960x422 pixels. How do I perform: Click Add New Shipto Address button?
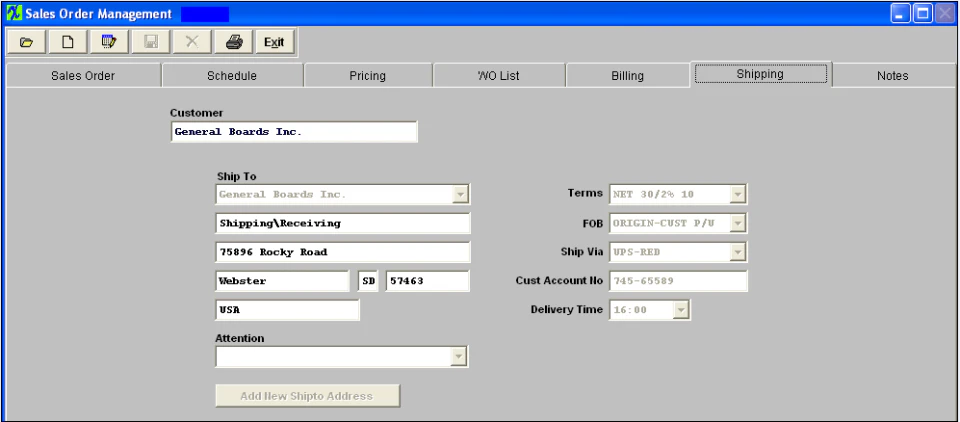(307, 396)
